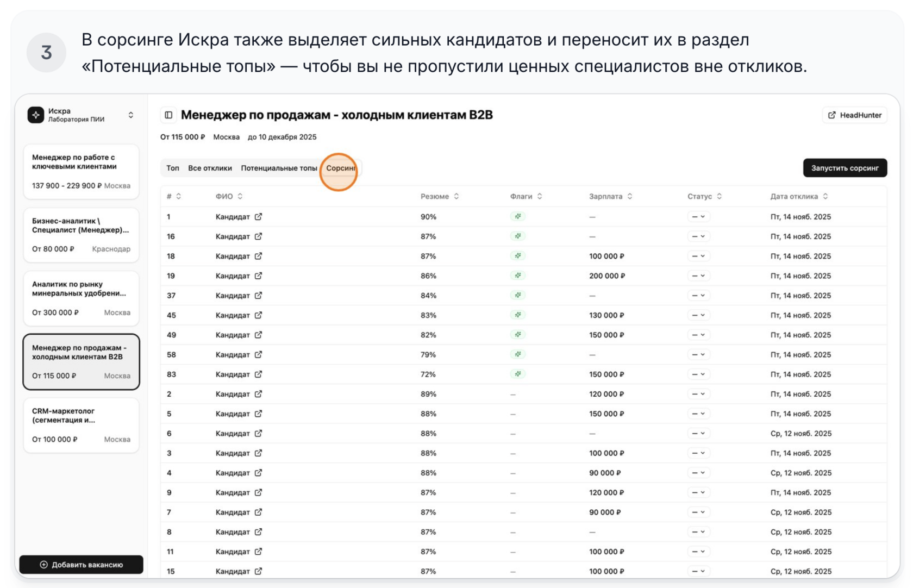Click the Запустить сорсинг button
Viewport: 913px width, 588px height.
tap(845, 168)
